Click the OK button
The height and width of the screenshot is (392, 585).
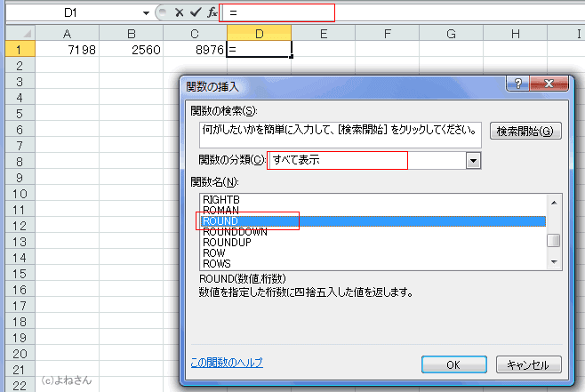(x=453, y=364)
